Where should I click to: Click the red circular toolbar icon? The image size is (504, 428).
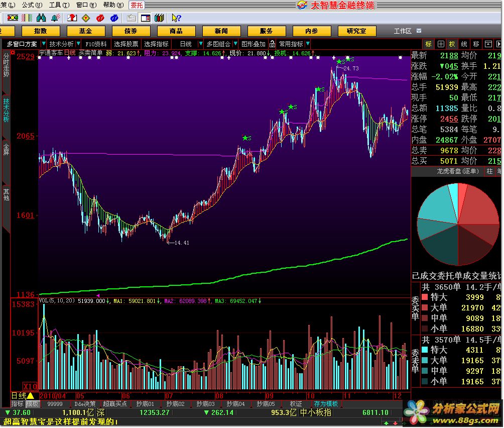coord(100,18)
